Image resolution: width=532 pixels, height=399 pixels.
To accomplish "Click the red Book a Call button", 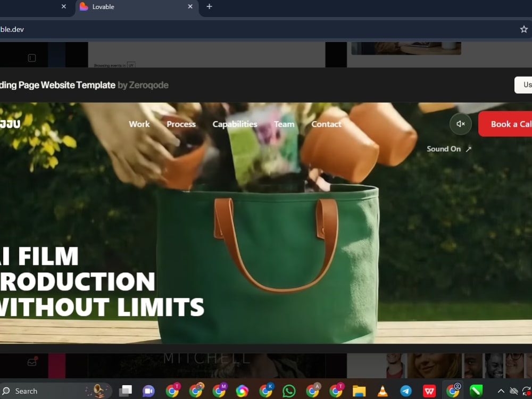I will point(505,124).
